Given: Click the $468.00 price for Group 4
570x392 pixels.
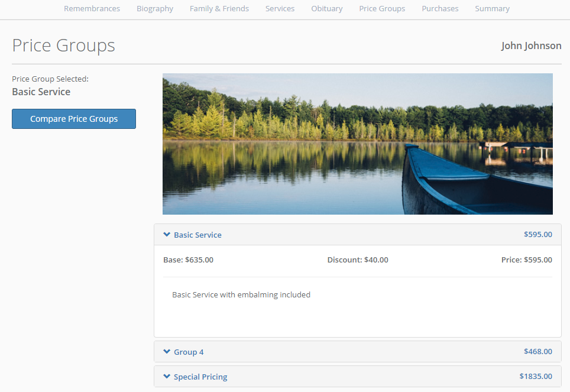Looking at the screenshot, I should point(537,352).
